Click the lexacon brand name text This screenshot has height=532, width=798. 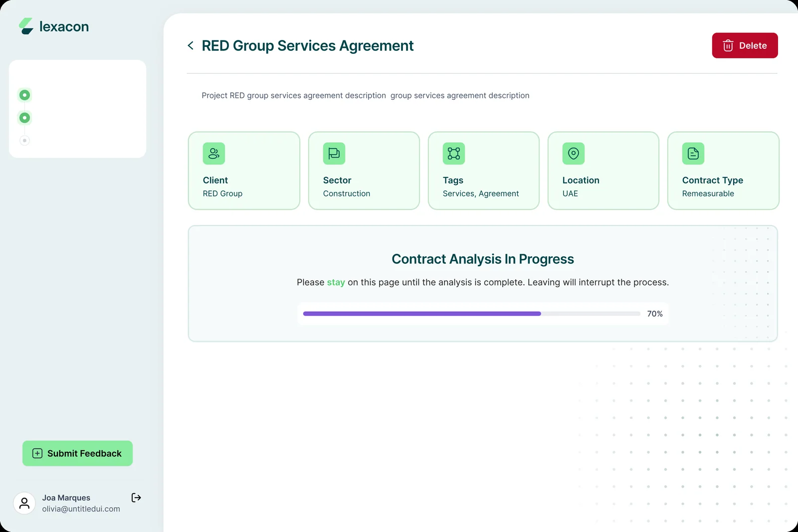pos(64,26)
